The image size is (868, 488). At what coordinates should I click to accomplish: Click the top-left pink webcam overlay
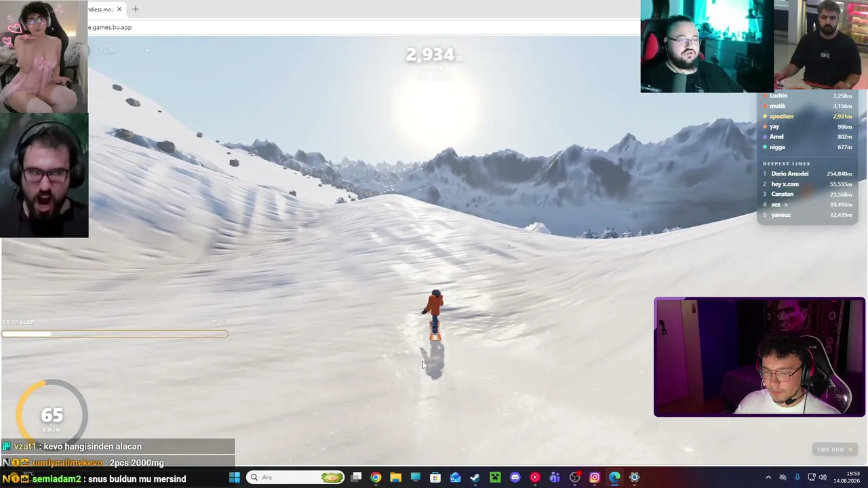click(43, 56)
